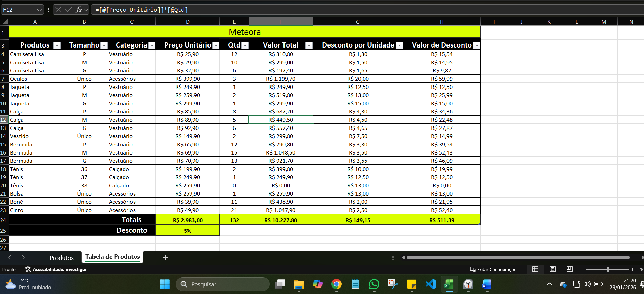Open WhatsApp from the taskbar
This screenshot has width=644, height=294.
tap(374, 284)
